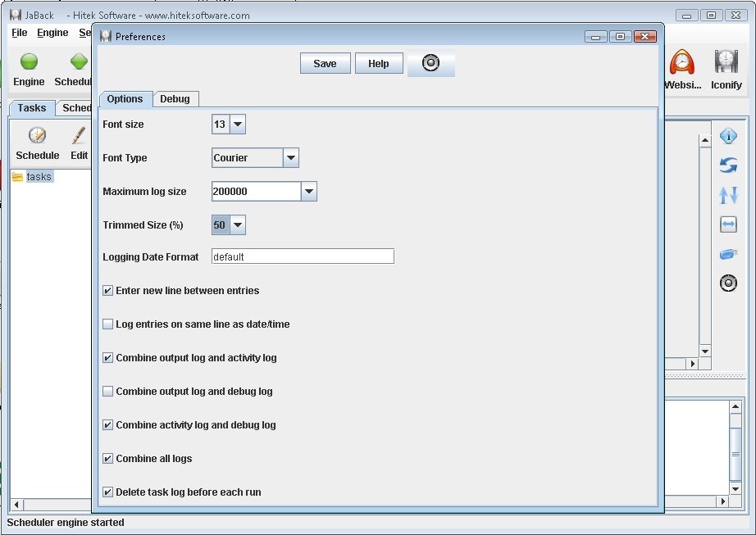The image size is (756, 535).
Task: Click the green diamond Scheduler icon
Action: pyautogui.click(x=79, y=61)
